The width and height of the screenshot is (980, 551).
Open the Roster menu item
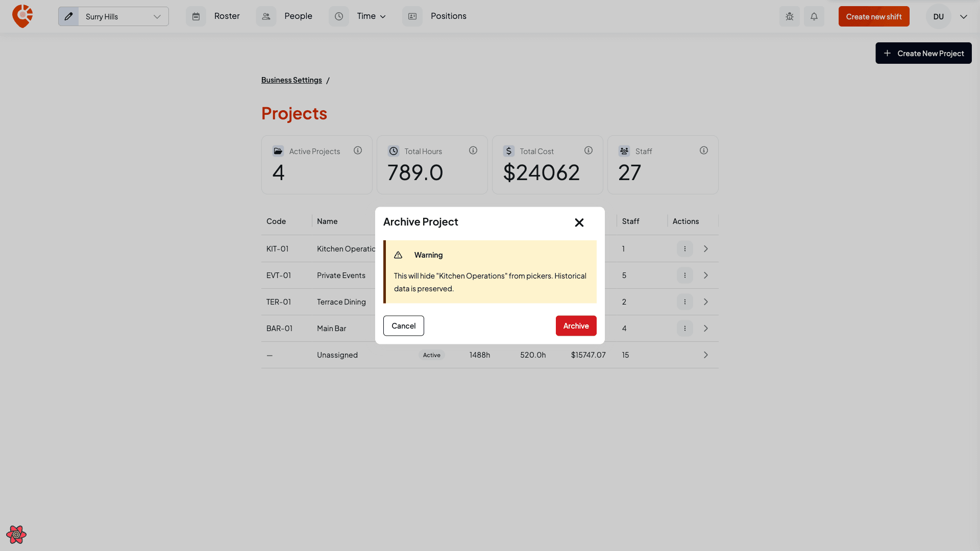227,16
